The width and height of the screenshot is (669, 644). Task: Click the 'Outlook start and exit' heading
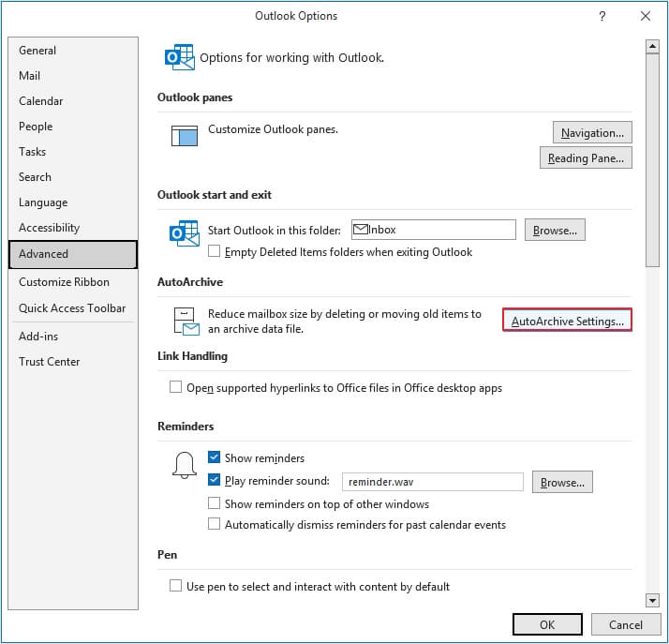point(215,195)
